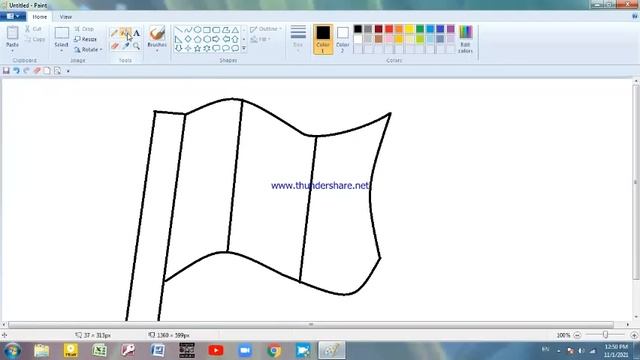Switch to the Home ribbon tab

[40, 17]
